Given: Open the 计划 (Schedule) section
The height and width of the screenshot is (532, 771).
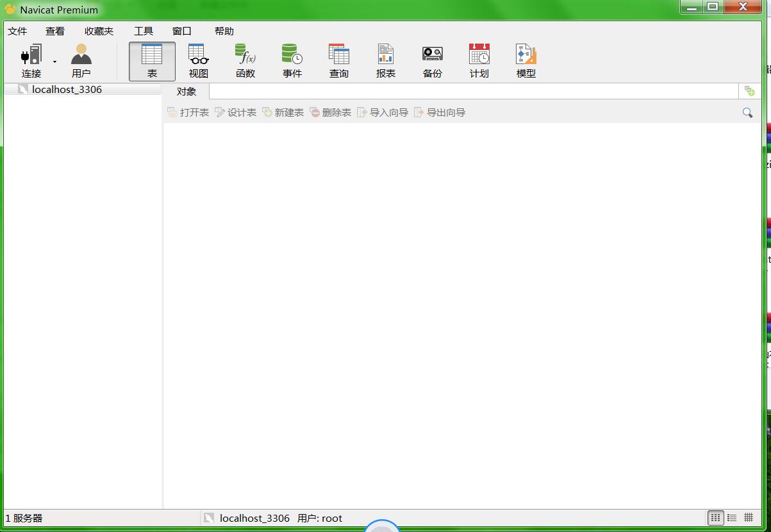Looking at the screenshot, I should click(479, 62).
